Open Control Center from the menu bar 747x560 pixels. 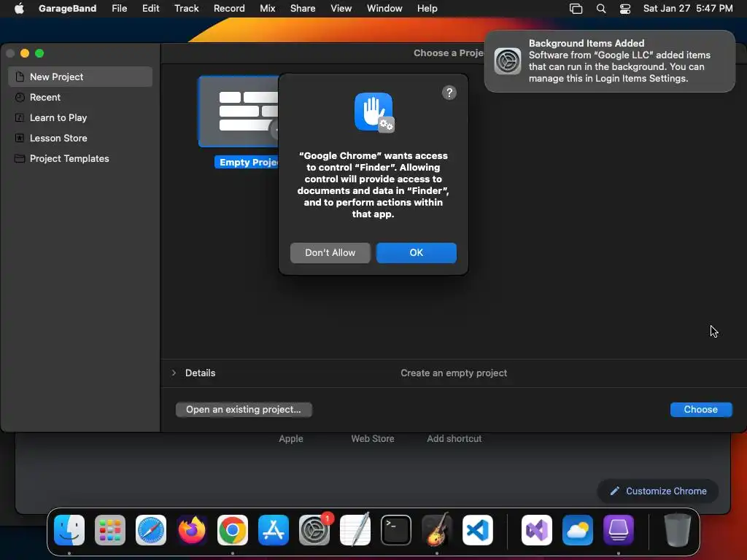click(625, 9)
